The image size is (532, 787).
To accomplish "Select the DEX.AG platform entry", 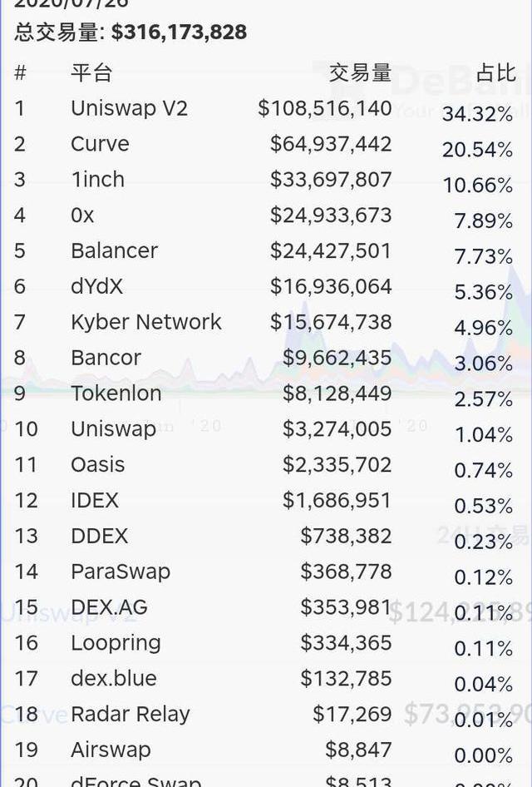I will (x=109, y=607).
